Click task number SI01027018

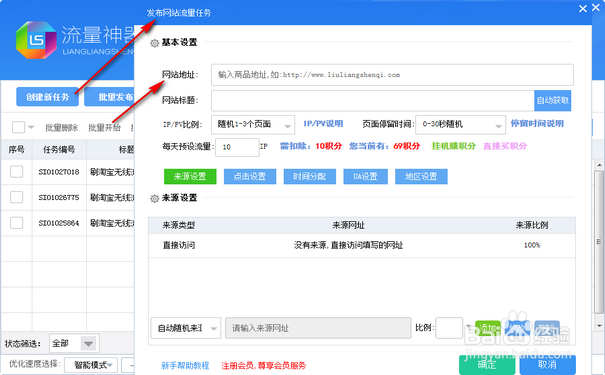pyautogui.click(x=59, y=172)
